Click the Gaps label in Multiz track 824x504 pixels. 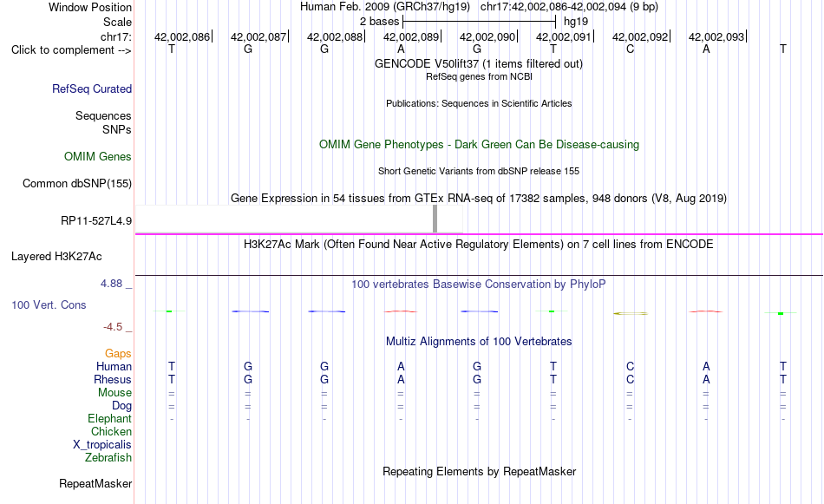pyautogui.click(x=118, y=354)
